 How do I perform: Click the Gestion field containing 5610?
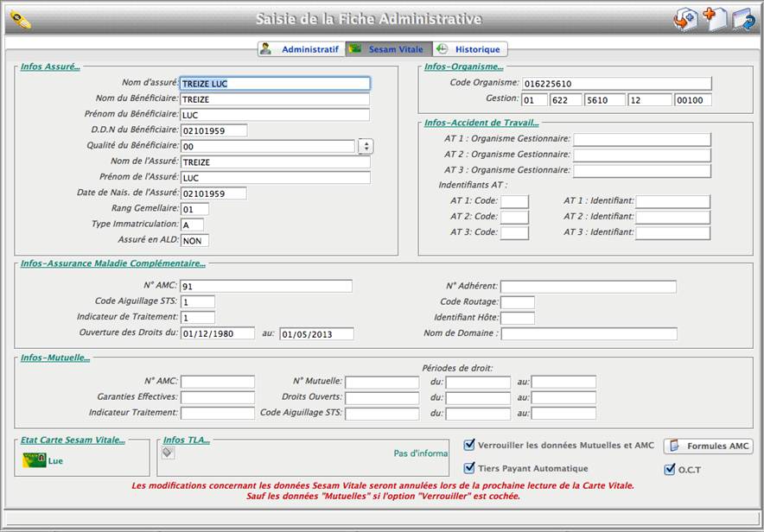point(605,100)
